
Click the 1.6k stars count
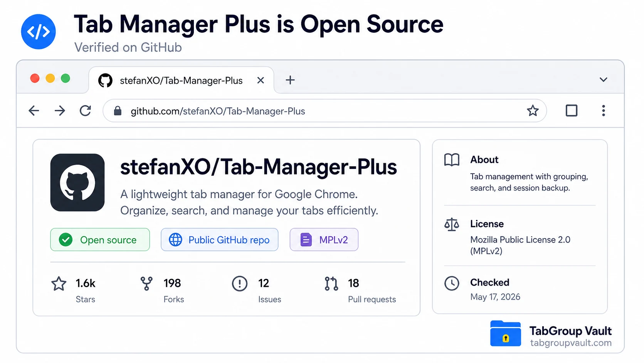coord(86,283)
